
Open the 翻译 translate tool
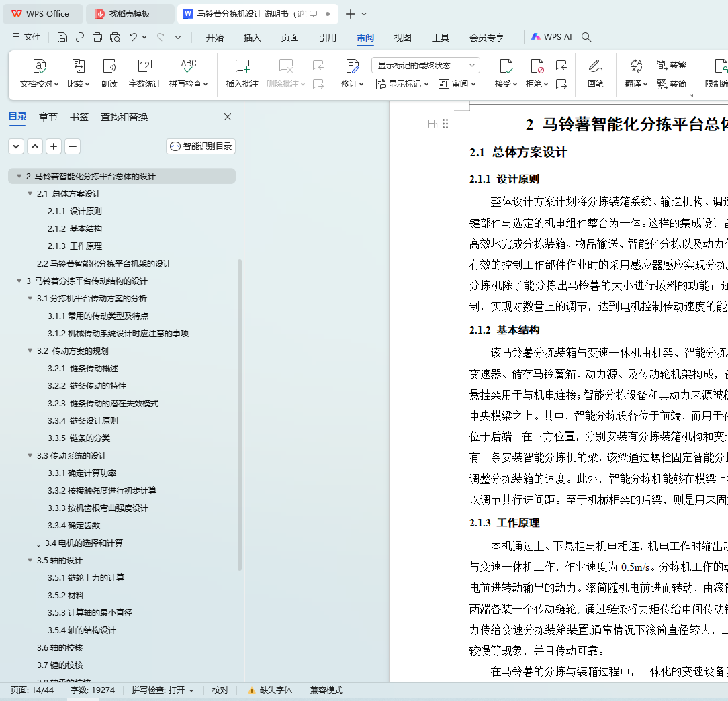(636, 66)
